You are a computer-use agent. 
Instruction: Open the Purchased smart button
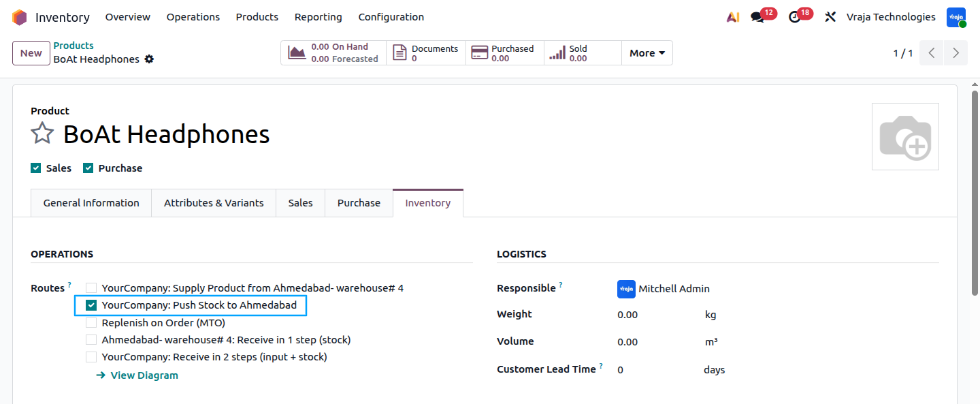(505, 52)
